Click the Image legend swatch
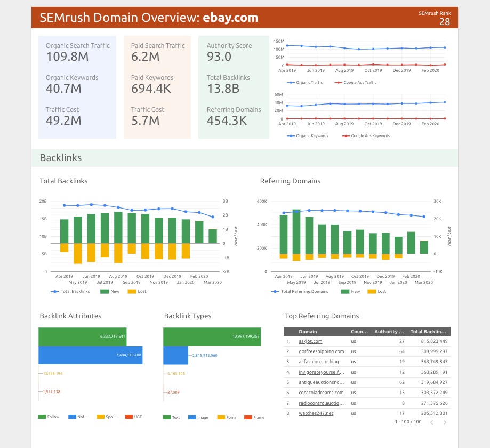The image size is (490, 448). click(x=192, y=418)
